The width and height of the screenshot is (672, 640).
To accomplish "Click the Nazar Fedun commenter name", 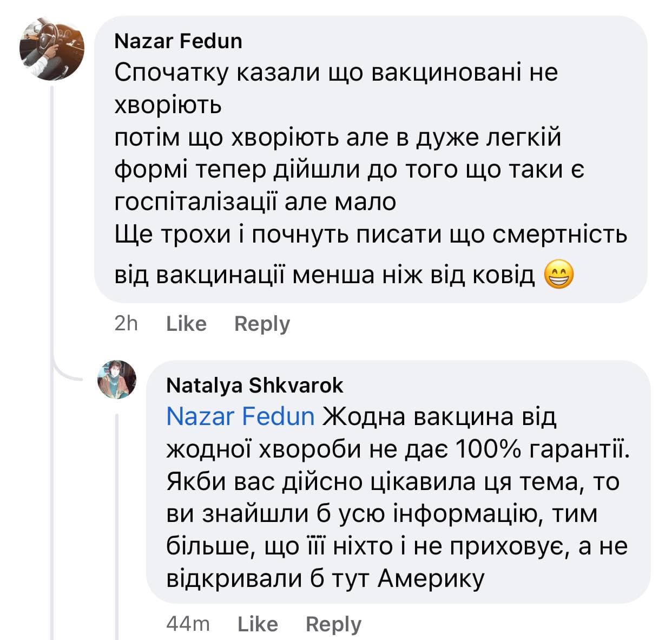I will (178, 41).
